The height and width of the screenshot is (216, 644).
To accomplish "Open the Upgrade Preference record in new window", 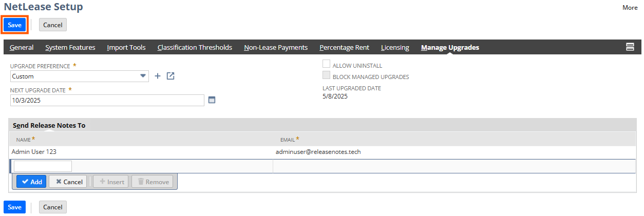I will click(x=171, y=76).
